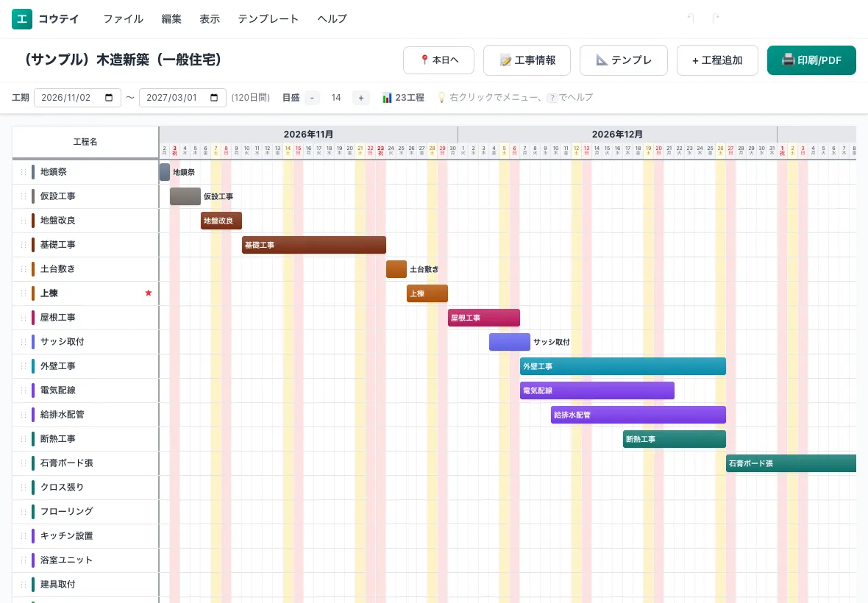Select the 基礎工事 gantt bar
The image size is (868, 603).
click(314, 245)
